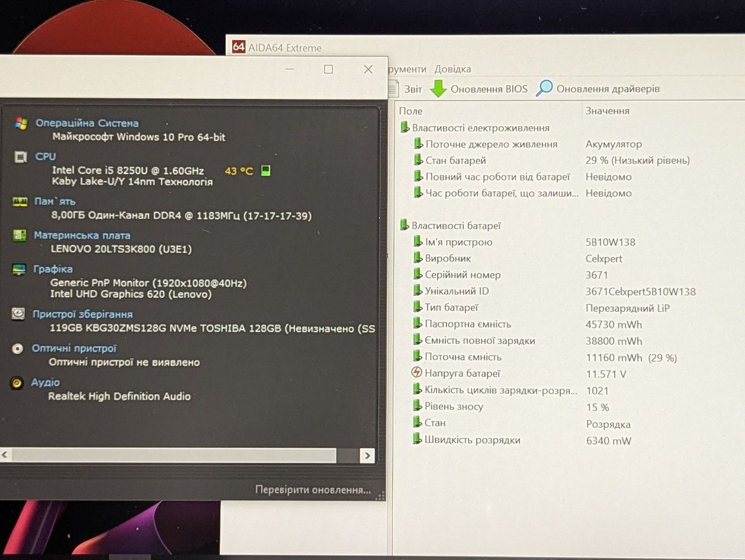The width and height of the screenshot is (745, 560).
Task: Click the Значення column header
Action: coord(608,110)
